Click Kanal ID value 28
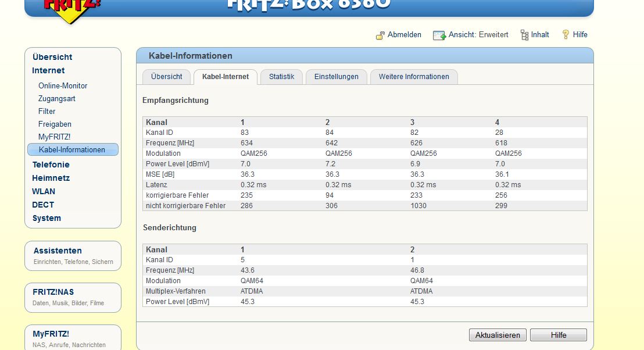This screenshot has width=644, height=350. [x=499, y=133]
